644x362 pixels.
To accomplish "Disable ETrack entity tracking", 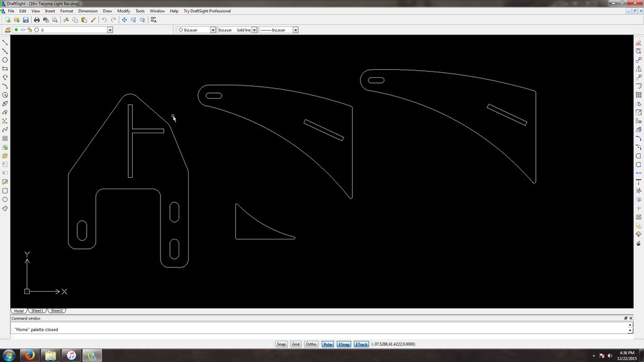I will (362, 344).
